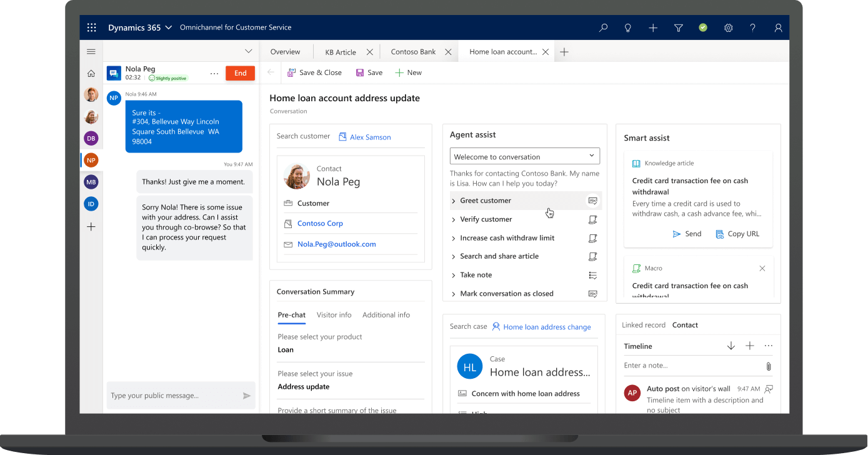Click Copy URL on knowledge article

(x=737, y=234)
